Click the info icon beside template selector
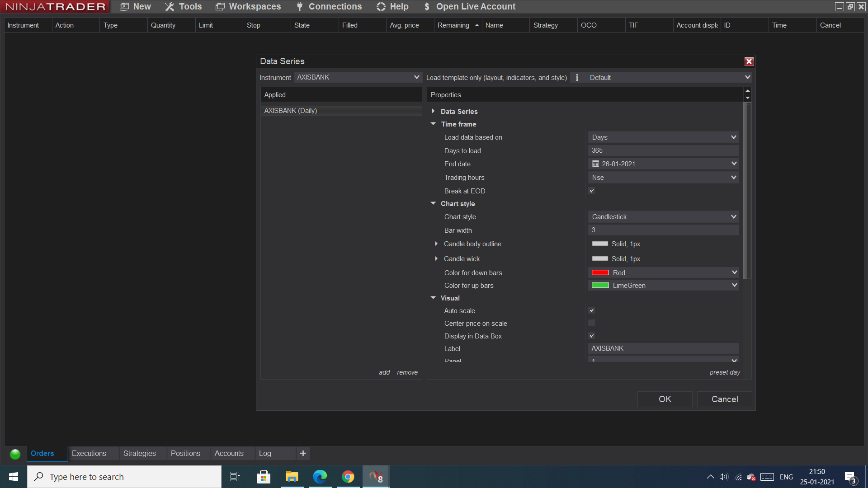868x488 pixels. 577,78
